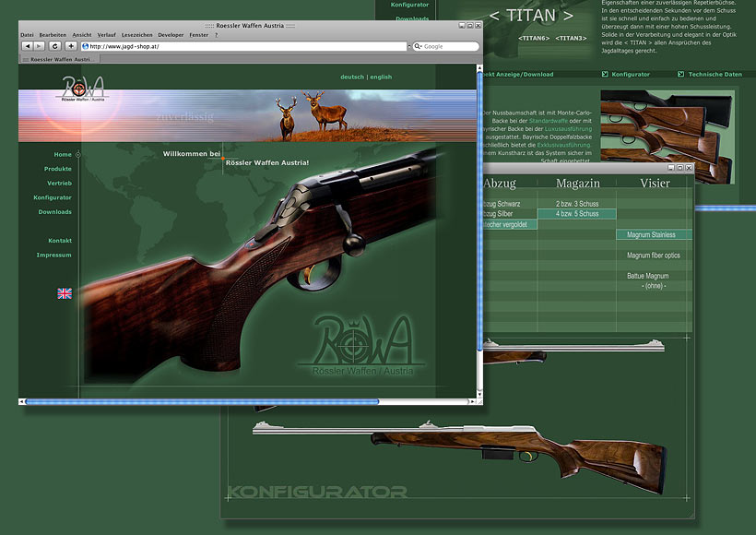The image size is (756, 535).
Task: Click the browser forward arrow button
Action: tap(38, 45)
